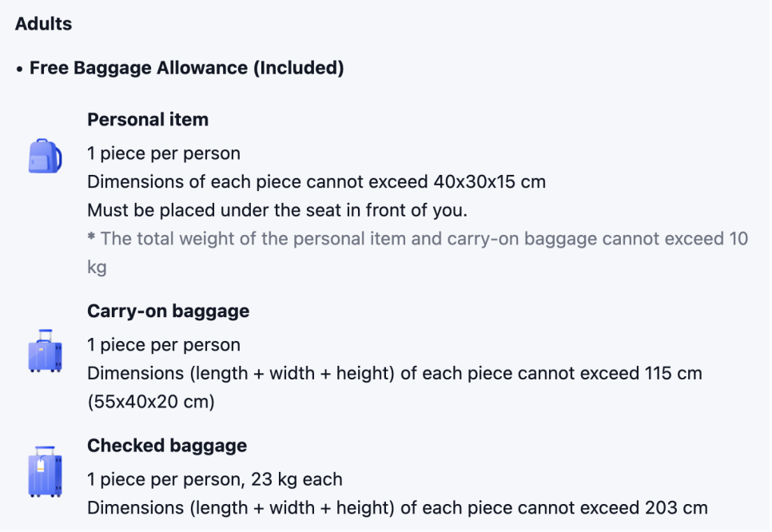Click the 40x30x15 cm dimensions line

click(x=316, y=181)
